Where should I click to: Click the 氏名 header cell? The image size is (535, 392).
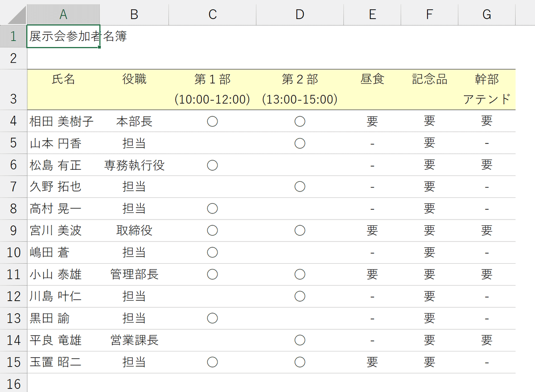tap(63, 90)
